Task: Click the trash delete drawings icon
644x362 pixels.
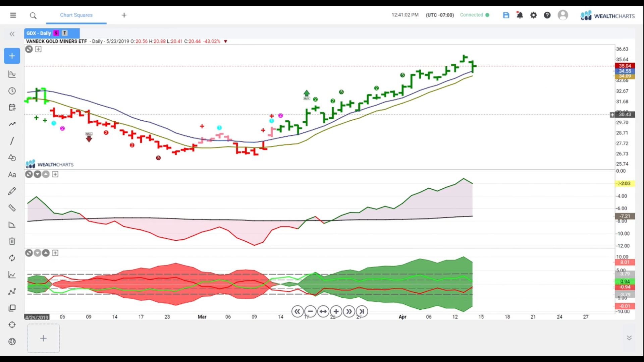Action: [12, 241]
